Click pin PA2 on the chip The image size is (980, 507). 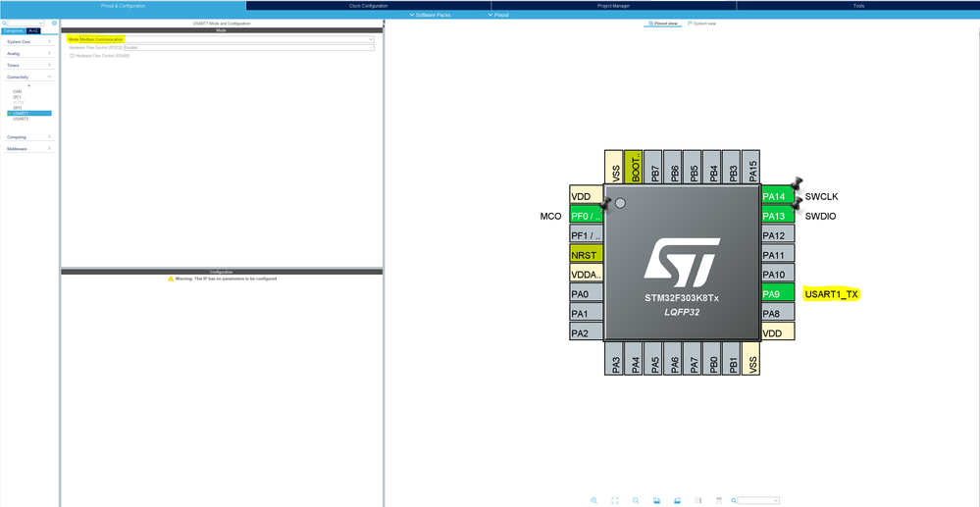pos(587,331)
